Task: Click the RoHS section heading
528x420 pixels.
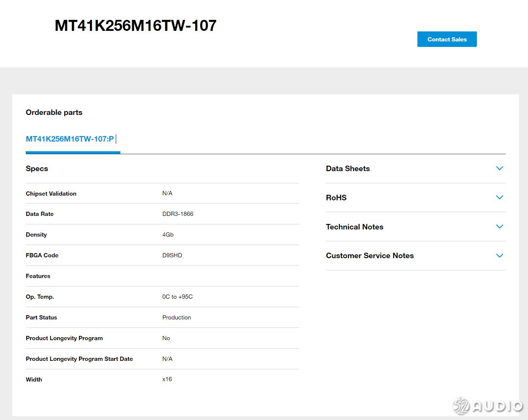Action: coord(336,198)
